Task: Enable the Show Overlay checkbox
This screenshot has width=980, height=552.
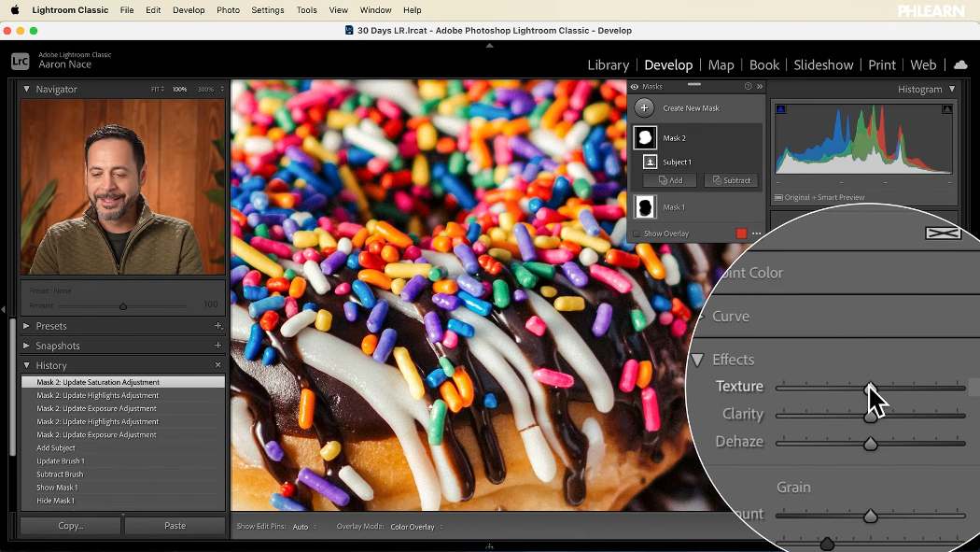Action: (x=637, y=234)
